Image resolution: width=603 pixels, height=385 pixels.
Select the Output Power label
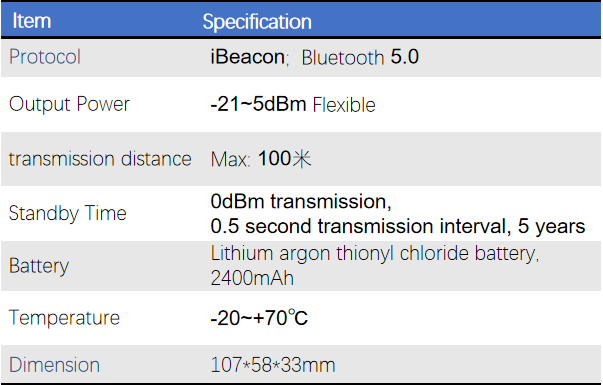69,104
